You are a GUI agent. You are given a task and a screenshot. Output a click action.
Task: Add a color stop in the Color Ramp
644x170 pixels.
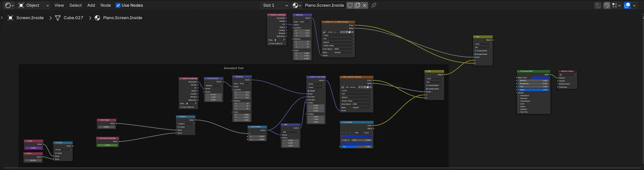(342, 133)
